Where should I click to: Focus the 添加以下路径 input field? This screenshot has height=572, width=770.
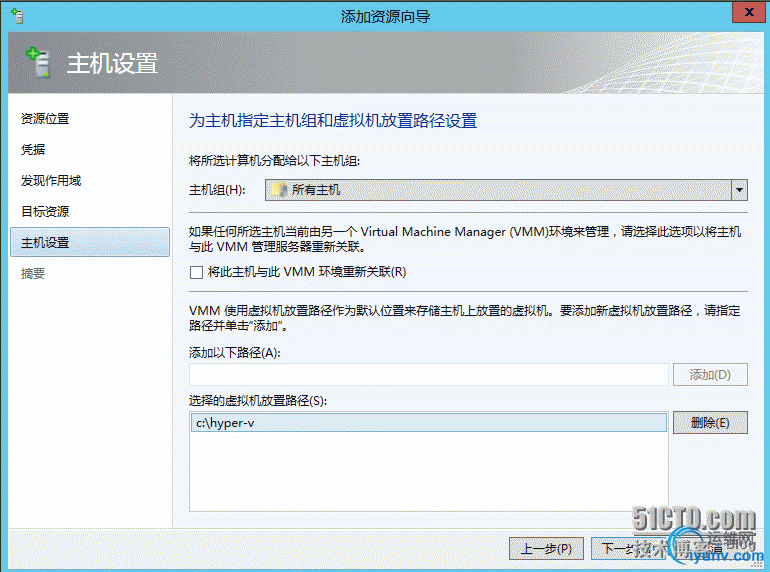[x=429, y=375]
